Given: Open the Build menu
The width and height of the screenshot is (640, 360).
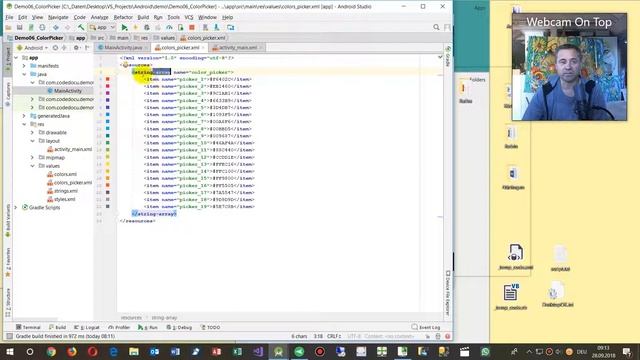Looking at the screenshot, I should coord(143,17).
